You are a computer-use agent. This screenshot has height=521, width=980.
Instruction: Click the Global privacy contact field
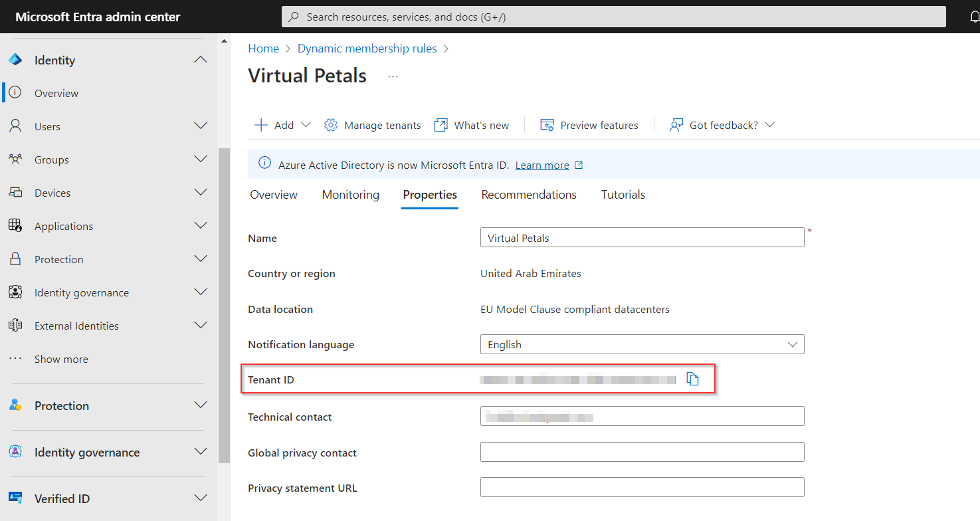coord(642,452)
